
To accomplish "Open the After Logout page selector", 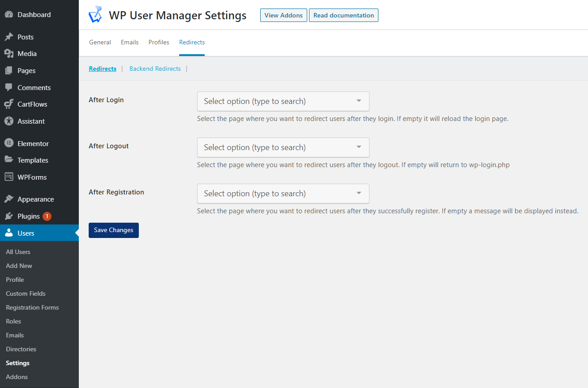I will coord(283,147).
